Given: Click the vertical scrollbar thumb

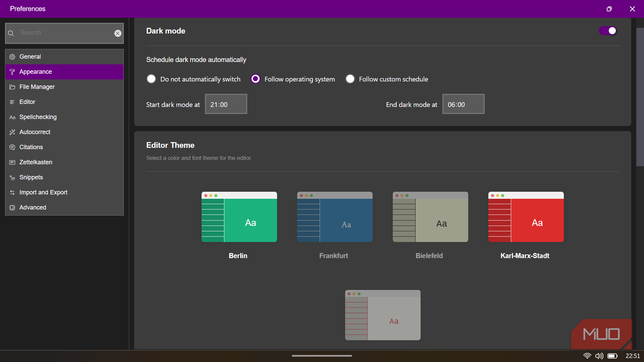Looking at the screenshot, I should (640, 97).
